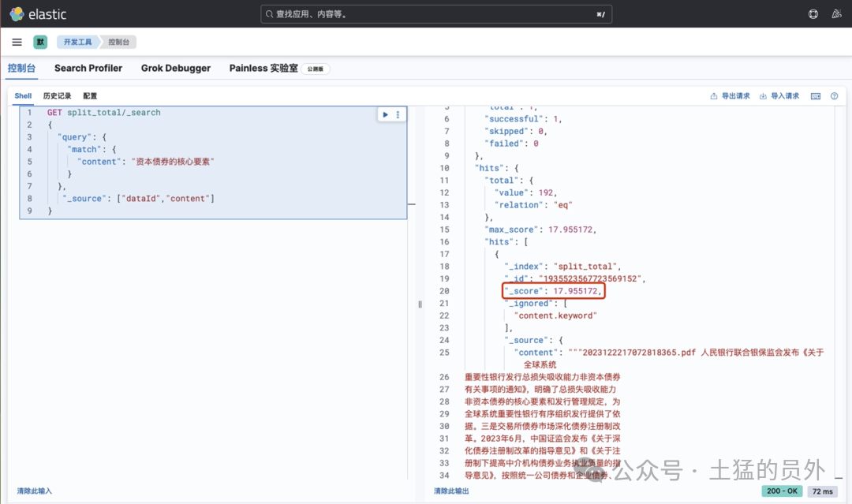The width and height of the screenshot is (852, 504).
Task: Open the Search Profiler tab
Action: pos(88,68)
